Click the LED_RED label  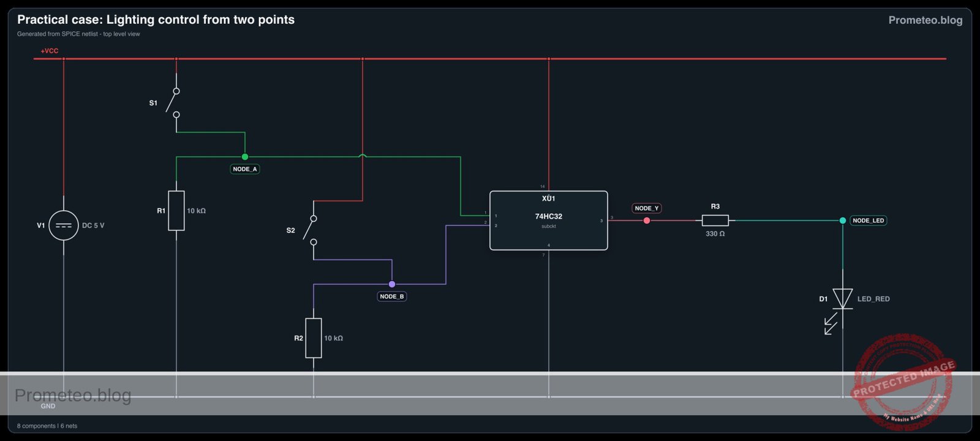click(873, 299)
